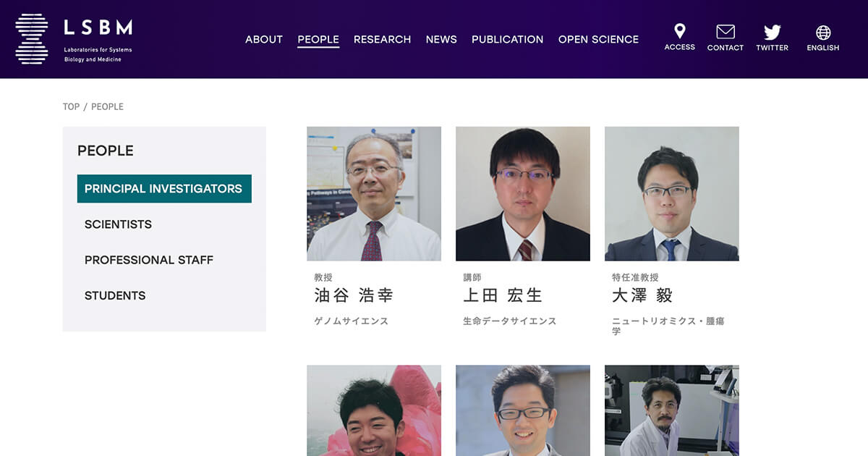868x456 pixels.
Task: Click the name 大澤 毅
Action: pyautogui.click(x=642, y=295)
